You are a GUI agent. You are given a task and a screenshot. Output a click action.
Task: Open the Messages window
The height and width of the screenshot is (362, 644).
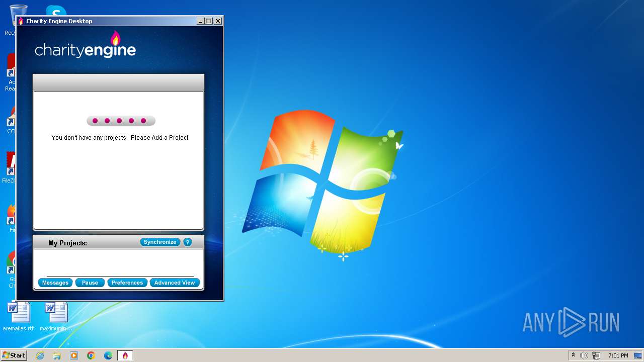[55, 283]
